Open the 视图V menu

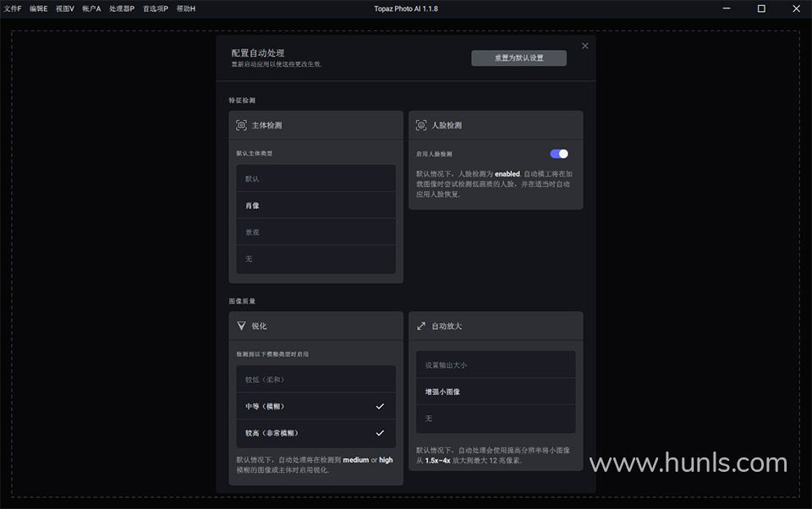coord(65,8)
